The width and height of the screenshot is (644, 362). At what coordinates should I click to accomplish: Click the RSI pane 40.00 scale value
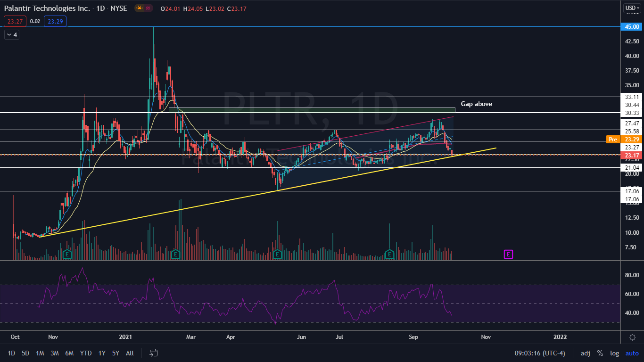coord(632,313)
